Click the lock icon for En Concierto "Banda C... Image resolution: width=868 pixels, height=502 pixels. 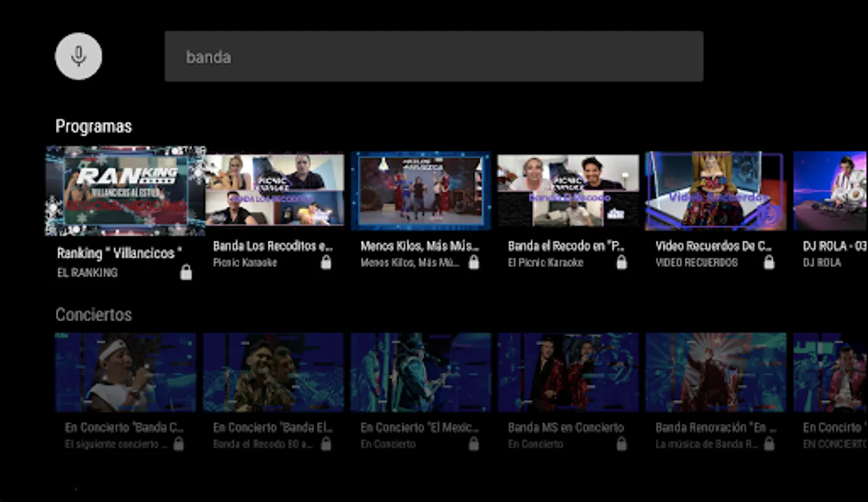[x=178, y=444]
